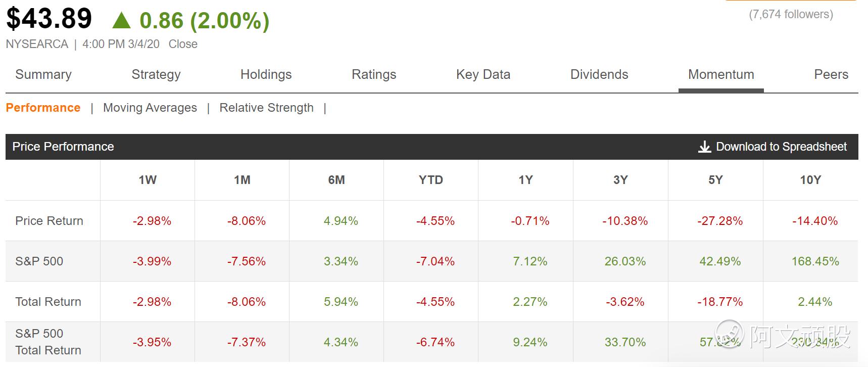Click the 7,674 followers count
868x367 pixels.
(x=791, y=14)
